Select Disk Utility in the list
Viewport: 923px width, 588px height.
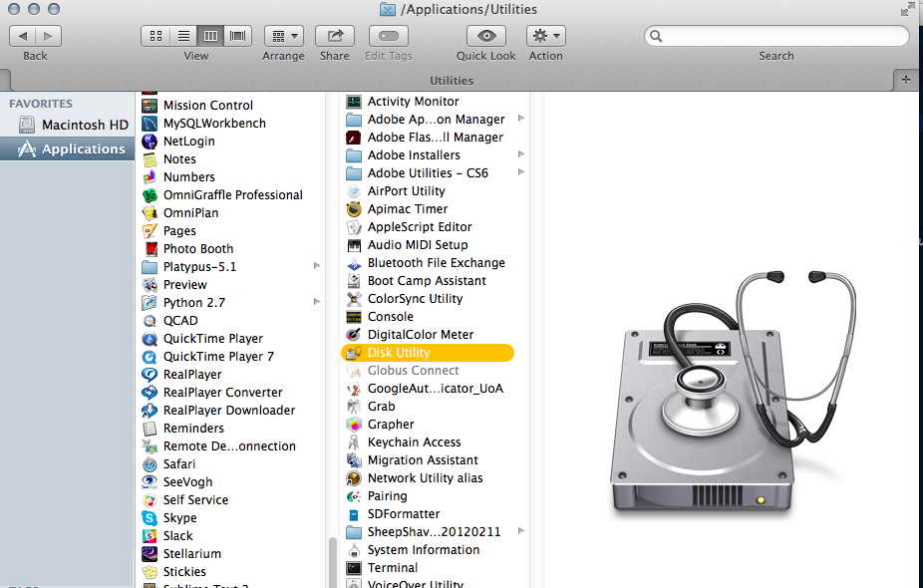click(428, 353)
